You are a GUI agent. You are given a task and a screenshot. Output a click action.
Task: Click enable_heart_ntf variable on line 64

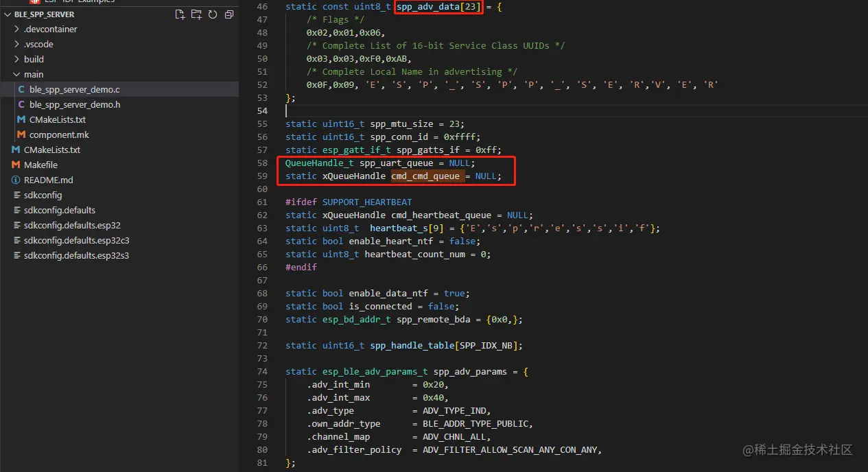coord(391,241)
